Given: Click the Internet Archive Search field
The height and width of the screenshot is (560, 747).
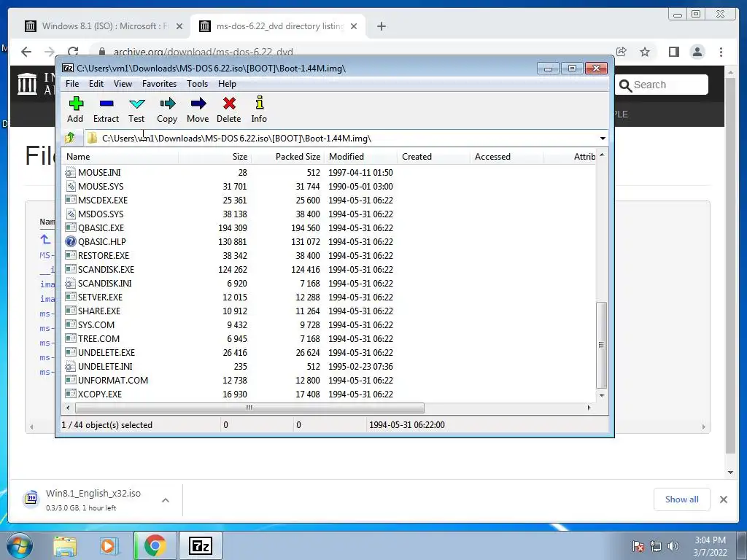Looking at the screenshot, I should point(661,85).
